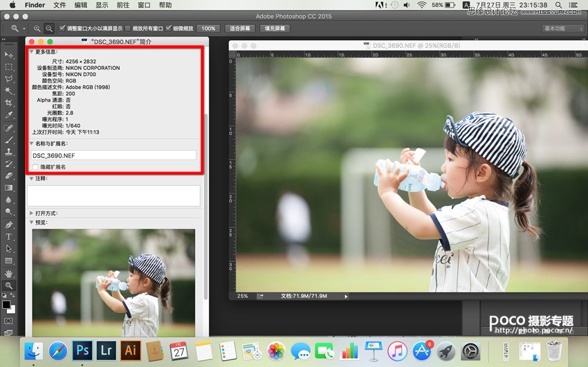
Task: Expand tools panel double-arrow
Action: point(3,39)
